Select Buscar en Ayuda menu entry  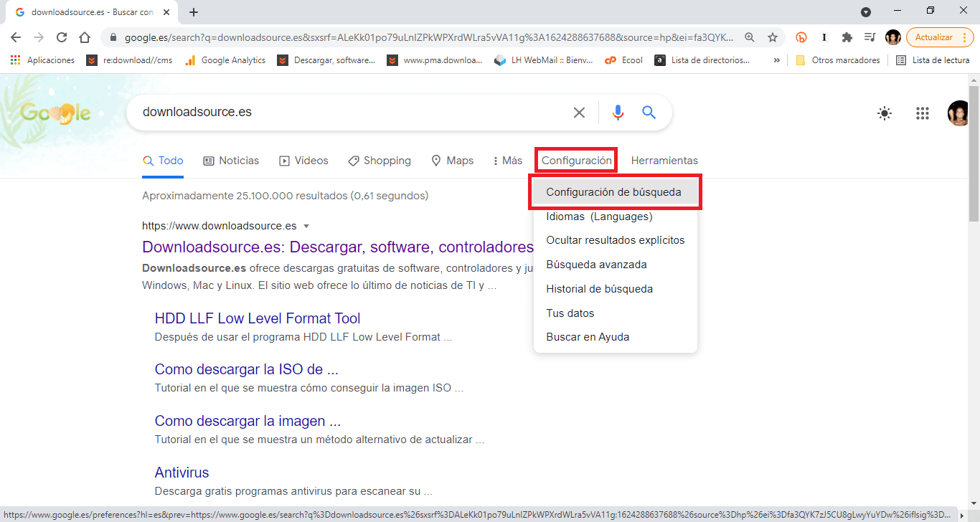coord(615,337)
